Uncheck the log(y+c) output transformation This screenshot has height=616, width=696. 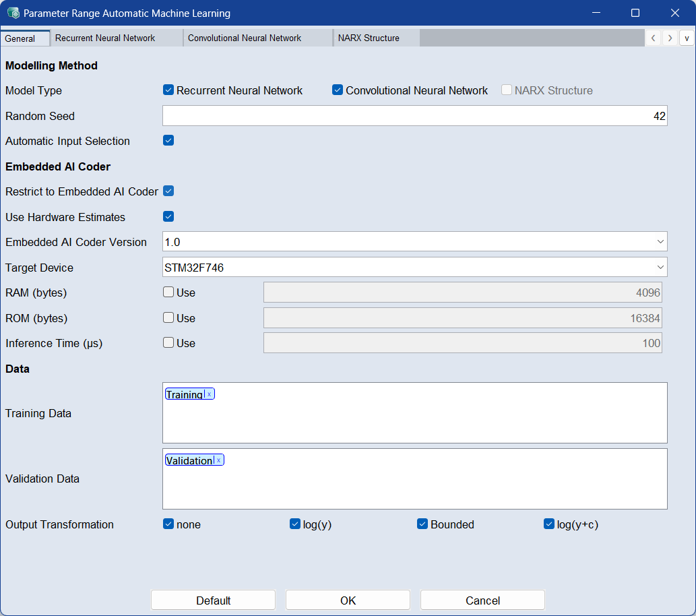pos(548,524)
